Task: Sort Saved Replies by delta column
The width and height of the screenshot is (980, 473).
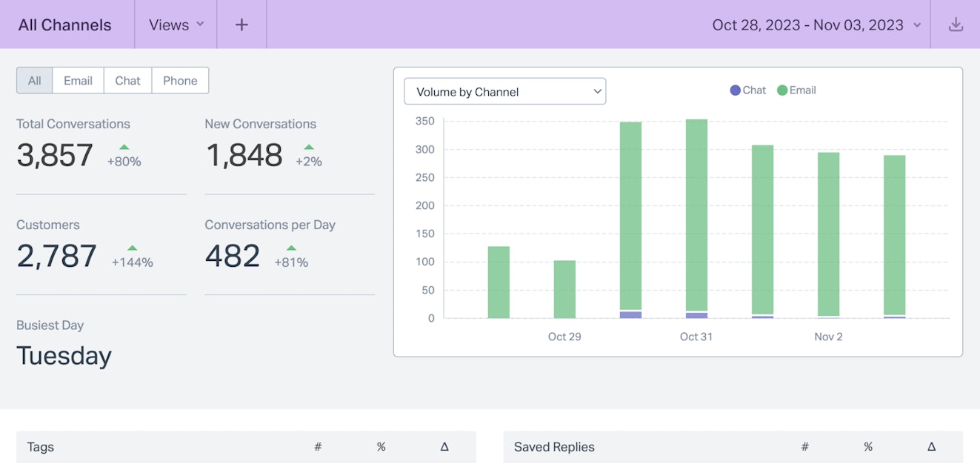Action: click(x=931, y=447)
